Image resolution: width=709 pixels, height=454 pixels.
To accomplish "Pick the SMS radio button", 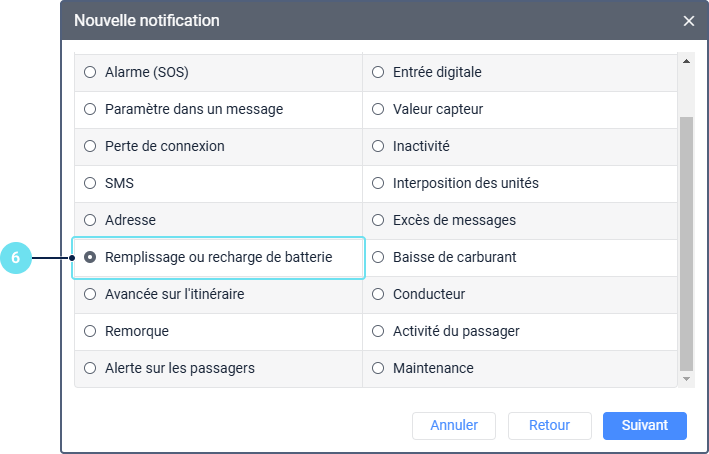I will [90, 183].
